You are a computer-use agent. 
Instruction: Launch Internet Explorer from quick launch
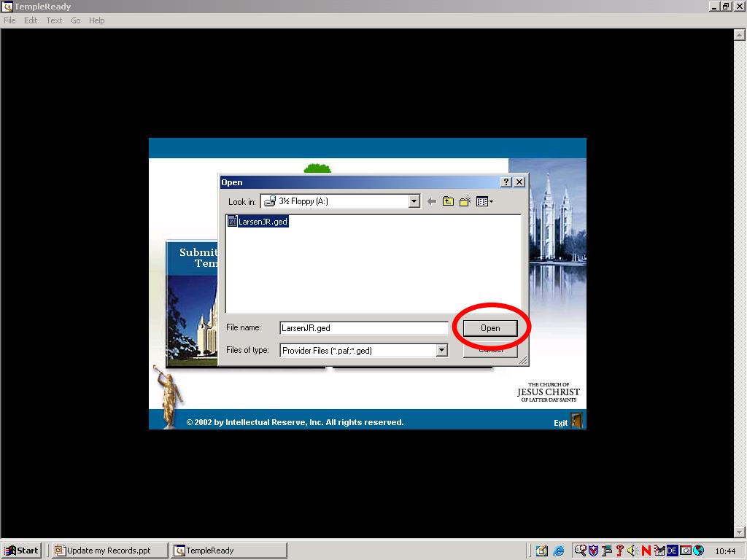click(558, 551)
